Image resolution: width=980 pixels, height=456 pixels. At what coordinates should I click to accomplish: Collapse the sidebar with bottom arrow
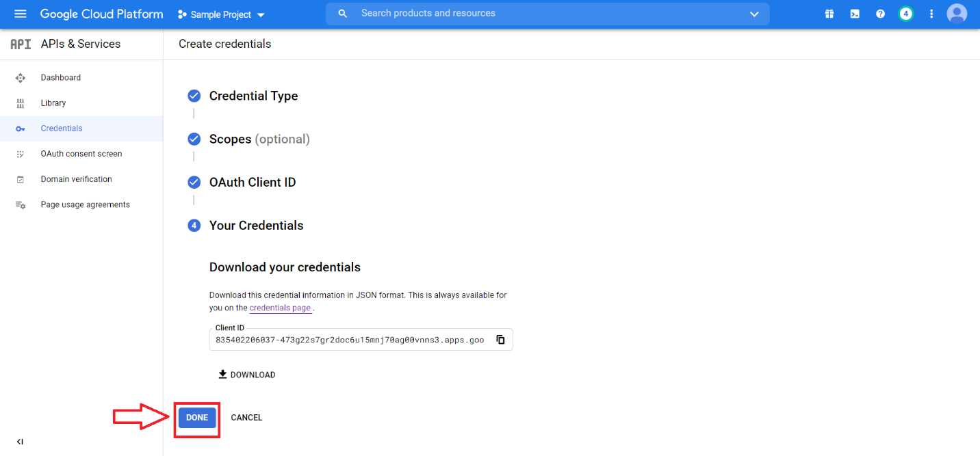(x=20, y=442)
